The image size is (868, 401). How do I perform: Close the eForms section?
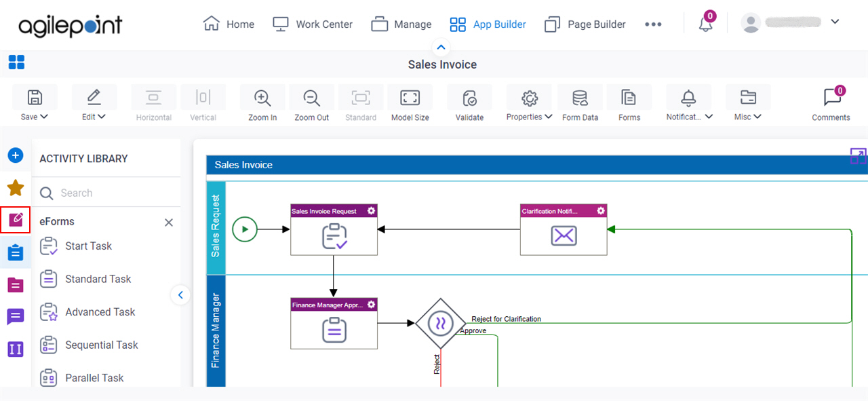169,223
